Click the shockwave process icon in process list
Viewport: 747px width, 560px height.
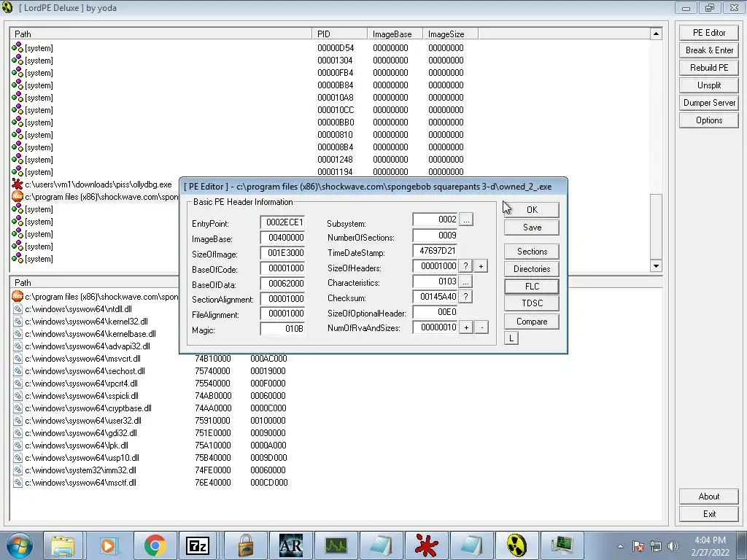[x=18, y=197]
